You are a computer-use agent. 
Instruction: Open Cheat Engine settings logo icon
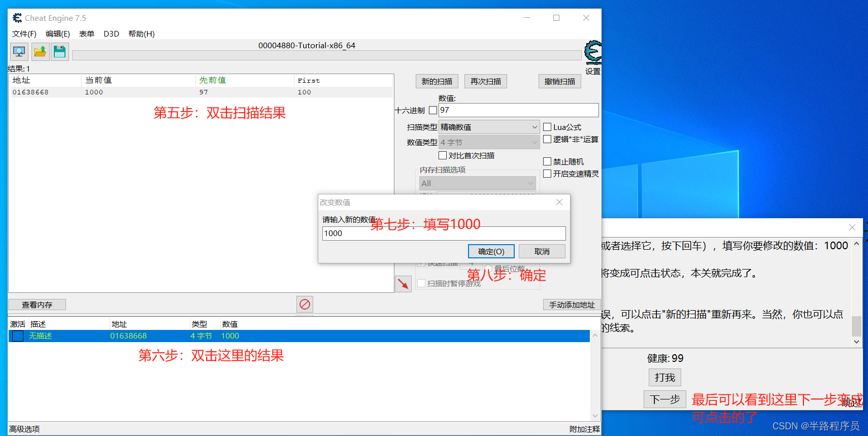[592, 52]
